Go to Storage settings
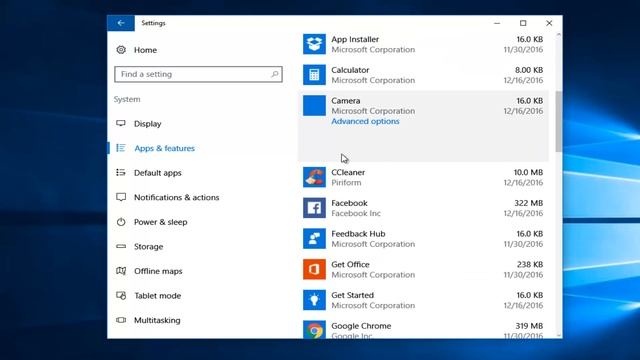Screen dimensions: 640x360 [149, 247]
